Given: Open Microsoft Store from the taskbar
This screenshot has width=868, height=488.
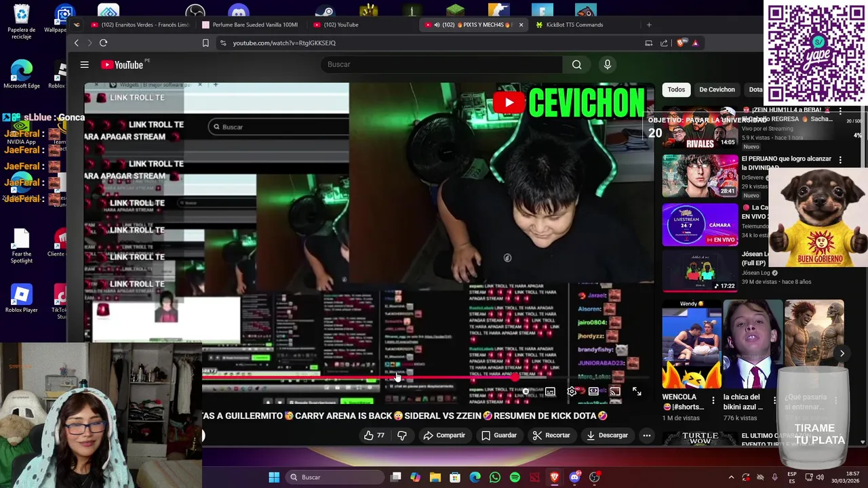Looking at the screenshot, I should [x=455, y=477].
